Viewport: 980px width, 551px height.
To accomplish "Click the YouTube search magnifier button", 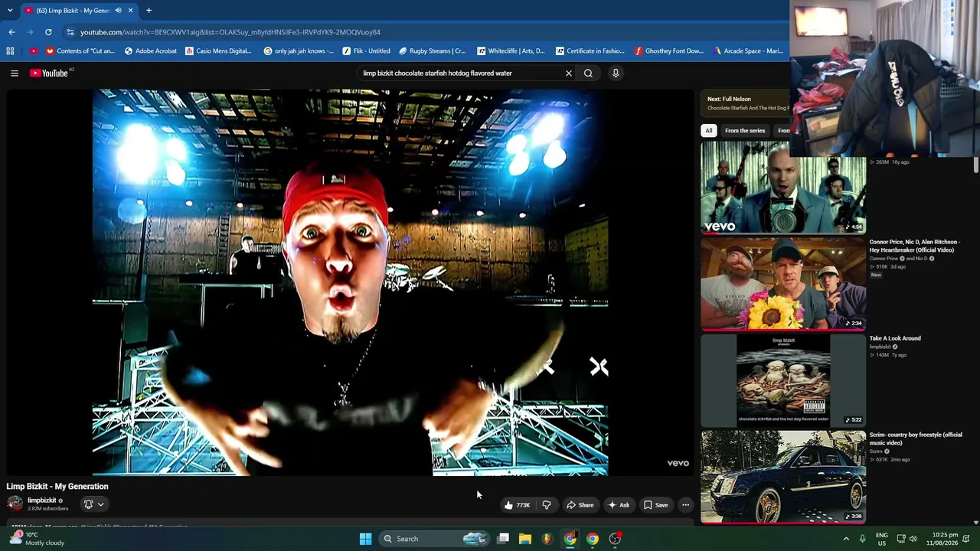I will [588, 73].
